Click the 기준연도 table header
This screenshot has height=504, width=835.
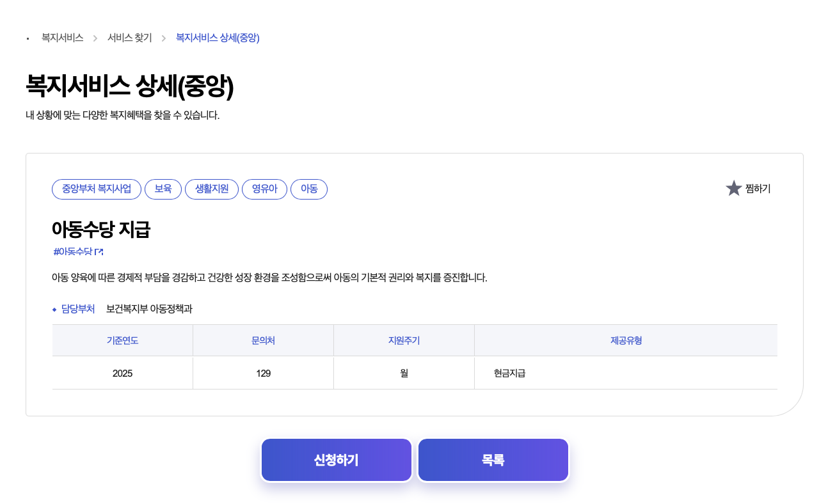(122, 340)
